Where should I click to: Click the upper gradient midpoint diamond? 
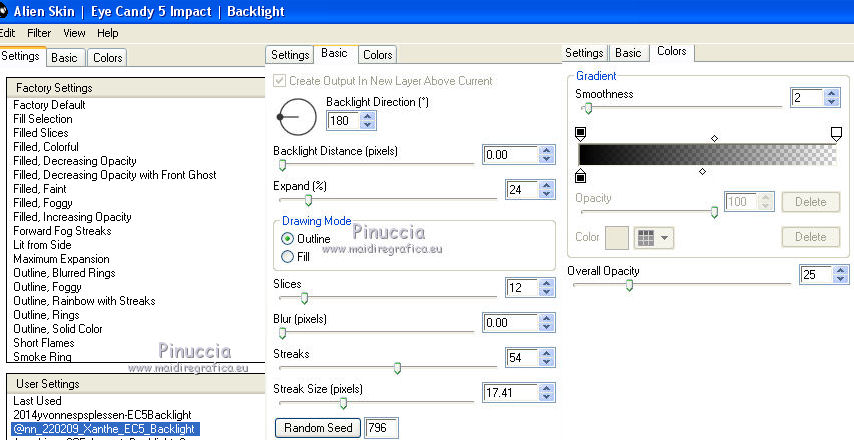714,138
